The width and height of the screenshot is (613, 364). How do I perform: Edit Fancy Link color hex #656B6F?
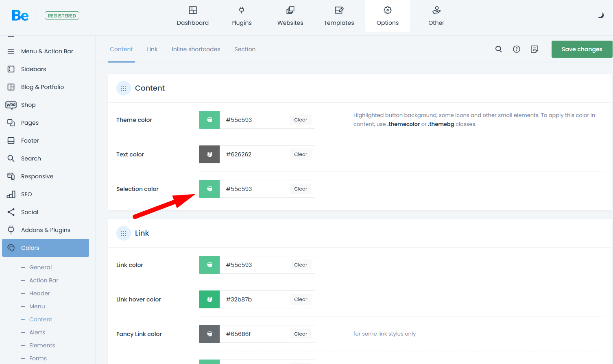255,334
